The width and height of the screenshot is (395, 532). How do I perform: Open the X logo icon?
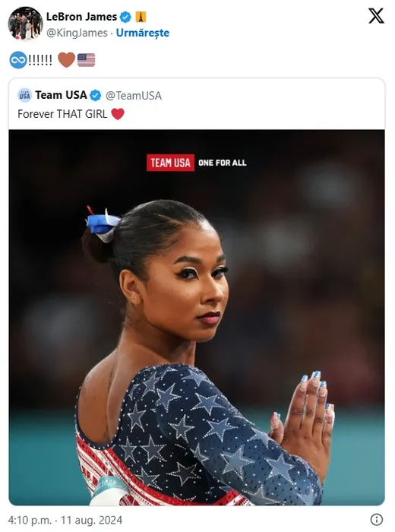(x=376, y=16)
